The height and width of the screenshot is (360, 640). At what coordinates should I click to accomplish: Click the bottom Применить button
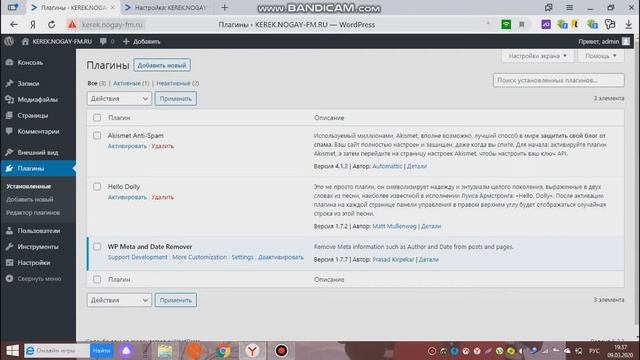point(176,300)
